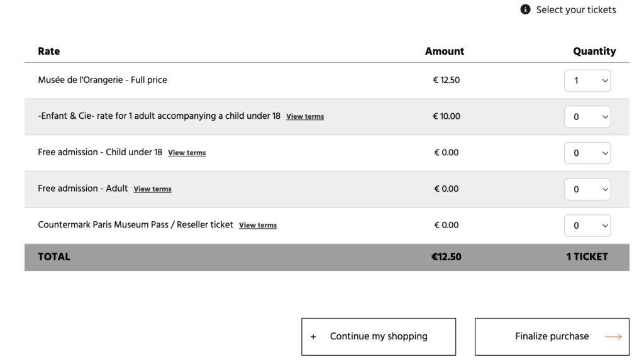This screenshot has height=362, width=644.
Task: Open View terms for Child under 18
Action: 187,153
